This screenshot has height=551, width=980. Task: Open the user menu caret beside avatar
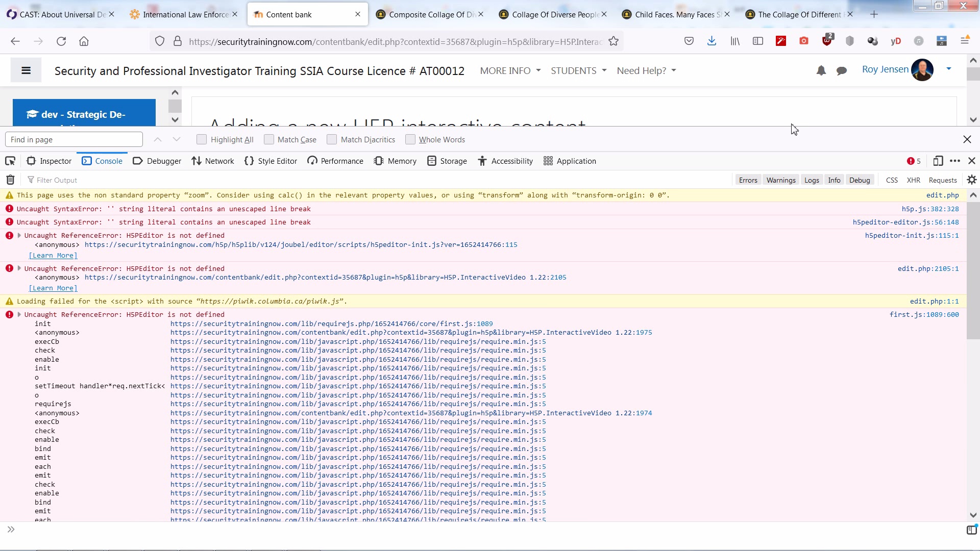(x=948, y=69)
